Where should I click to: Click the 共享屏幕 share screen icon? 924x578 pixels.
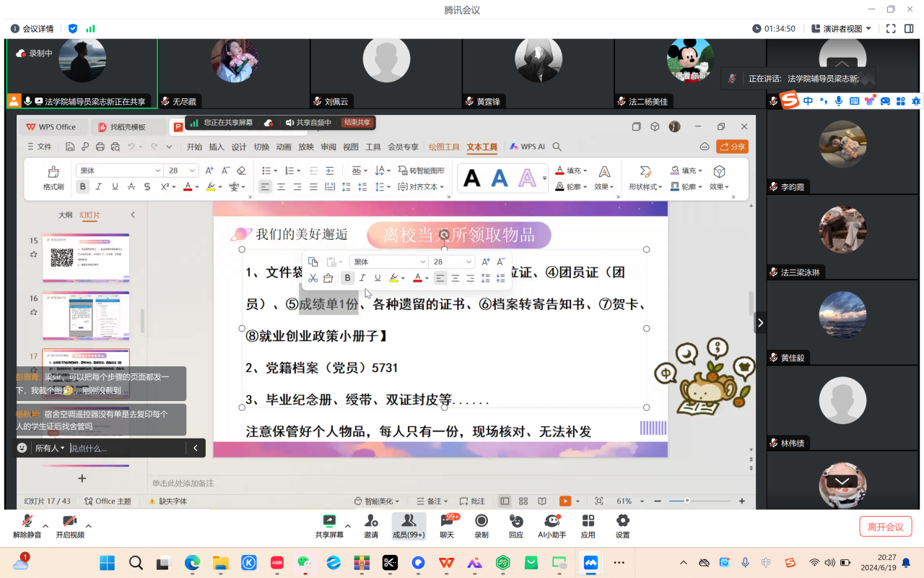[329, 521]
